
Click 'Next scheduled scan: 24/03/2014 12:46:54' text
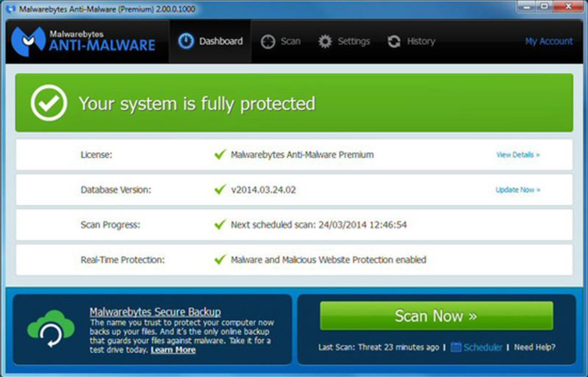319,225
